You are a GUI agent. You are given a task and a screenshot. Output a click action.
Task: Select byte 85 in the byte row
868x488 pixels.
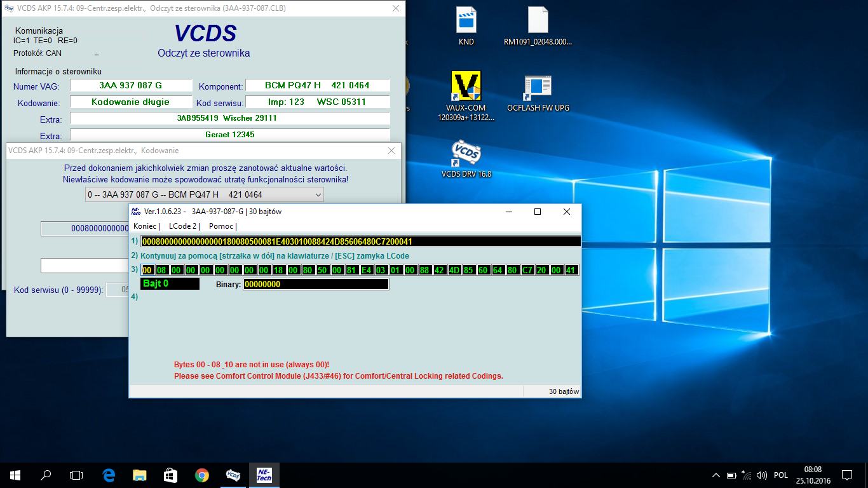[468, 270]
